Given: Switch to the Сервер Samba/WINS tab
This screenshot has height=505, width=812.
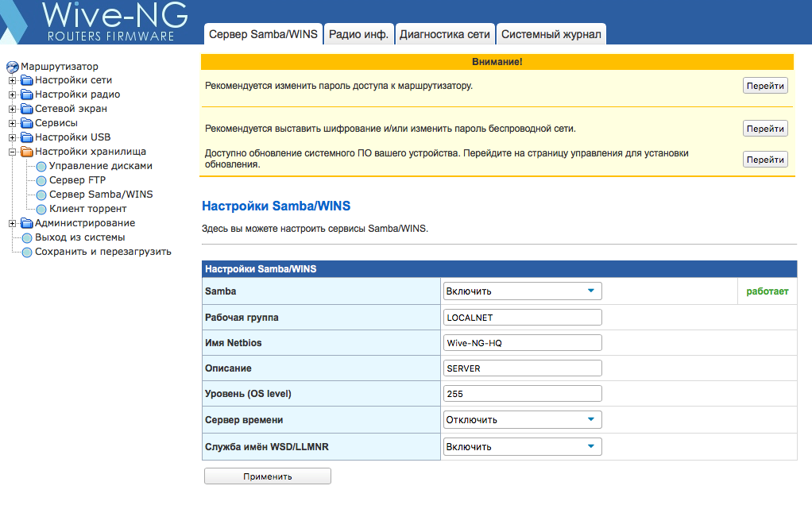Looking at the screenshot, I should tap(263, 34).
